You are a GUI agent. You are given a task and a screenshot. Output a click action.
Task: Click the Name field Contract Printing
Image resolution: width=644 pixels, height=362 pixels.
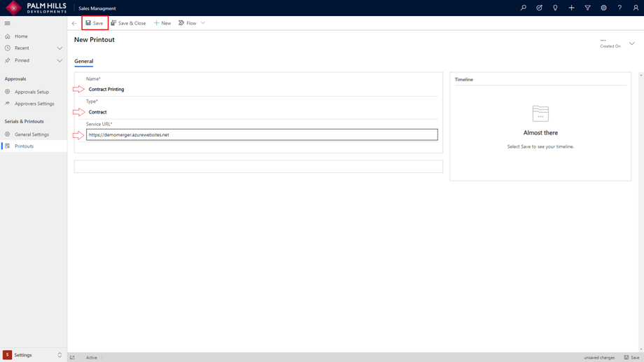click(x=262, y=89)
